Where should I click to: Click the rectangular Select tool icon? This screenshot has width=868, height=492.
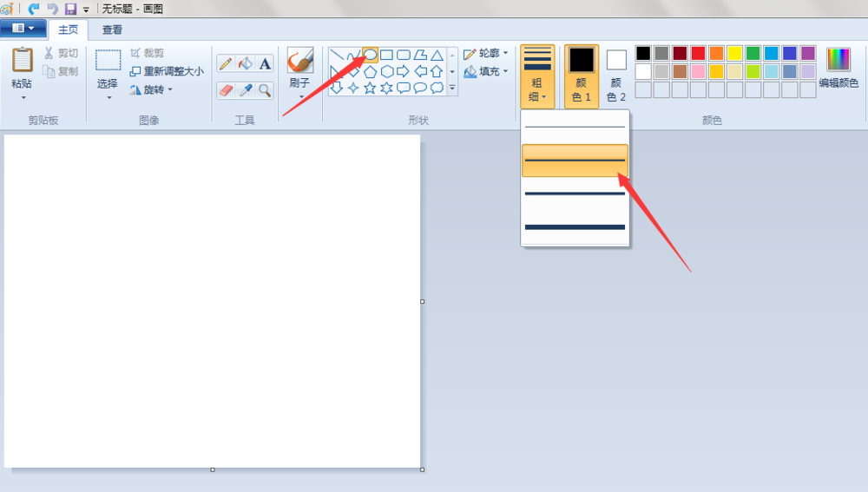click(x=108, y=60)
